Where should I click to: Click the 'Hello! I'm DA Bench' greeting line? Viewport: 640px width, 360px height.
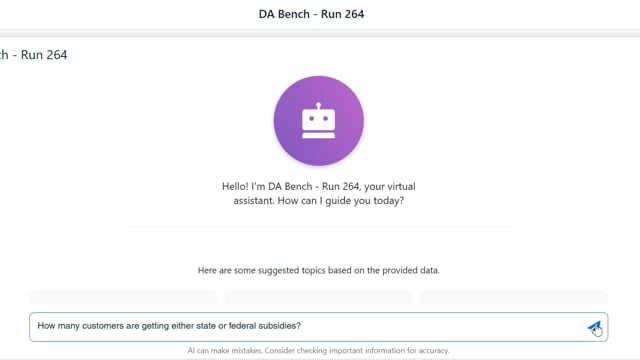(x=318, y=187)
